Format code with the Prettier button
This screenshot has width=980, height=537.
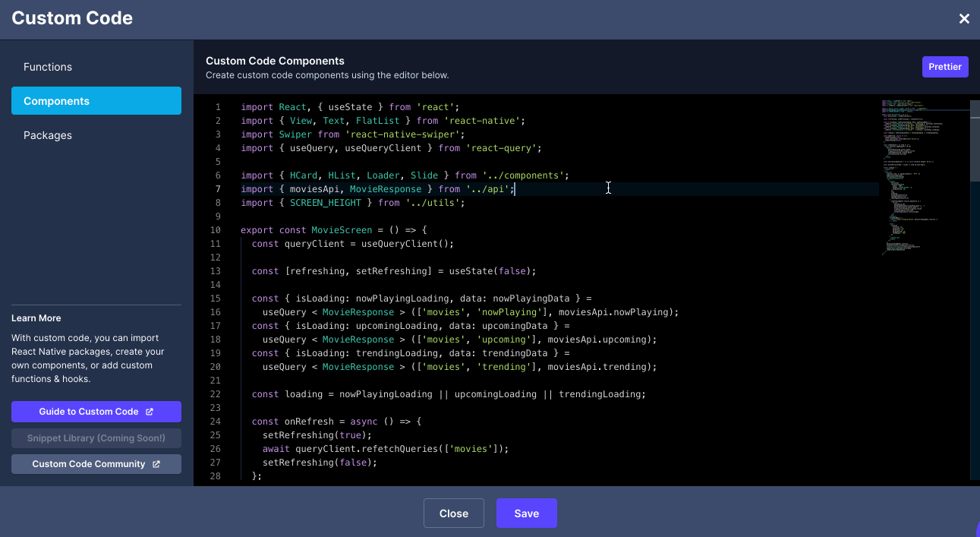click(x=945, y=67)
